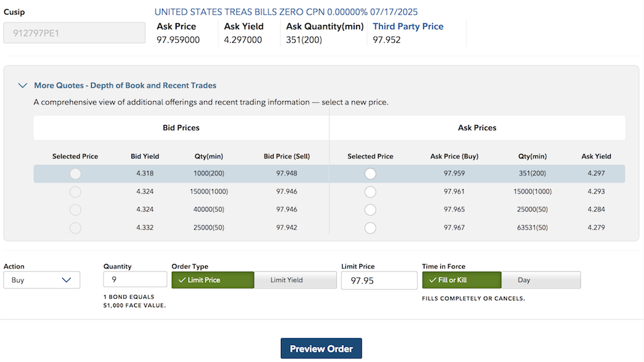644x362 pixels.
Task: Click the Quantity input field
Action: 135,280
